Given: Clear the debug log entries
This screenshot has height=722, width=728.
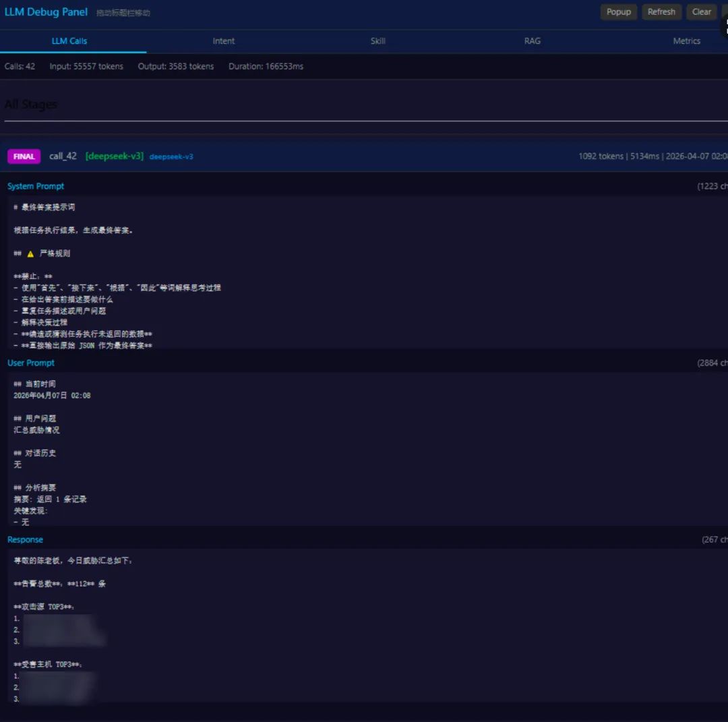Looking at the screenshot, I should (x=701, y=11).
